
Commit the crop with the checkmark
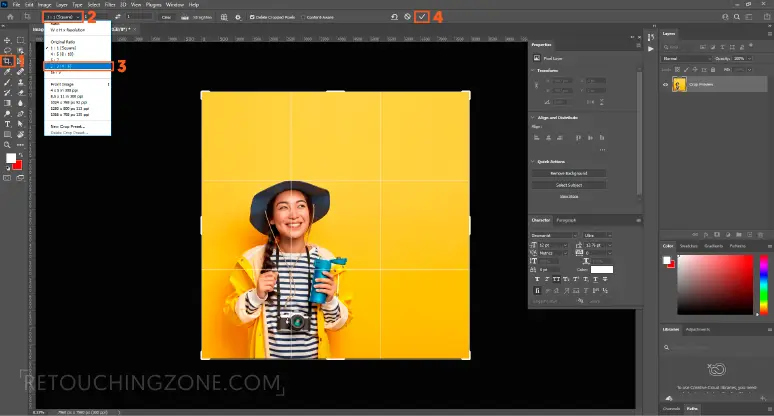click(422, 17)
